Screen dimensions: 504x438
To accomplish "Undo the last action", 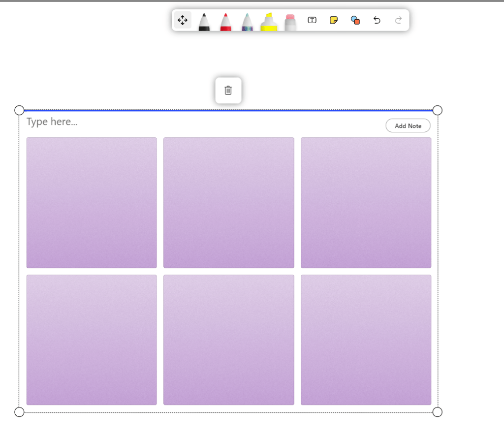I will (x=377, y=20).
